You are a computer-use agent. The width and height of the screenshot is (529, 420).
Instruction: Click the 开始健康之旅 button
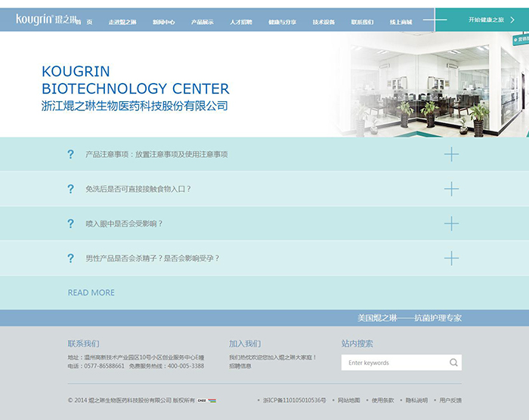[x=482, y=20]
